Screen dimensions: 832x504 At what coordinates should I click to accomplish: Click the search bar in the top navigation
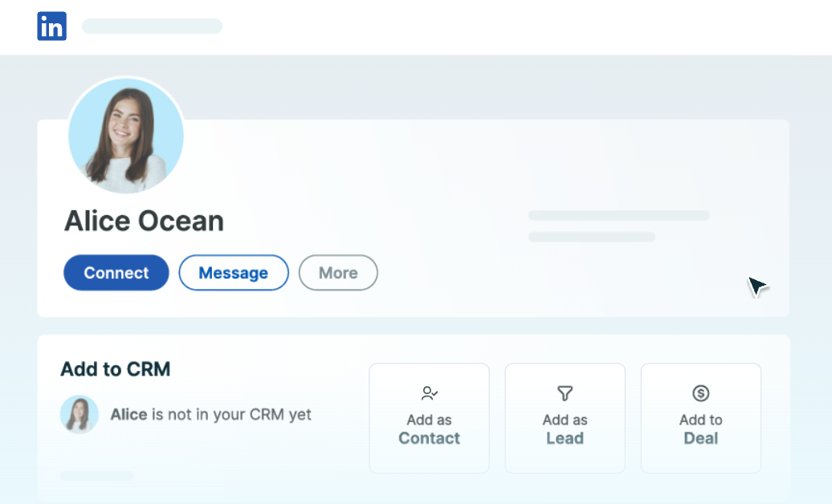[x=152, y=26]
